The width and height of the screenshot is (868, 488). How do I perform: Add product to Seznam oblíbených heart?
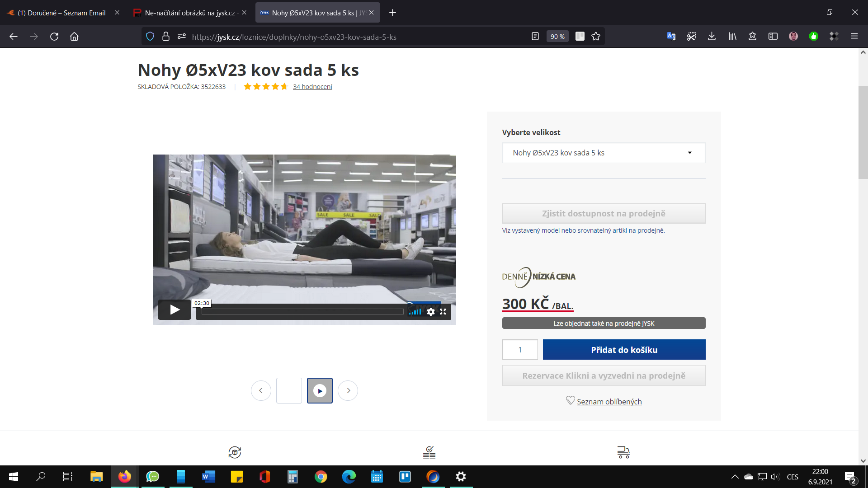[x=570, y=401]
